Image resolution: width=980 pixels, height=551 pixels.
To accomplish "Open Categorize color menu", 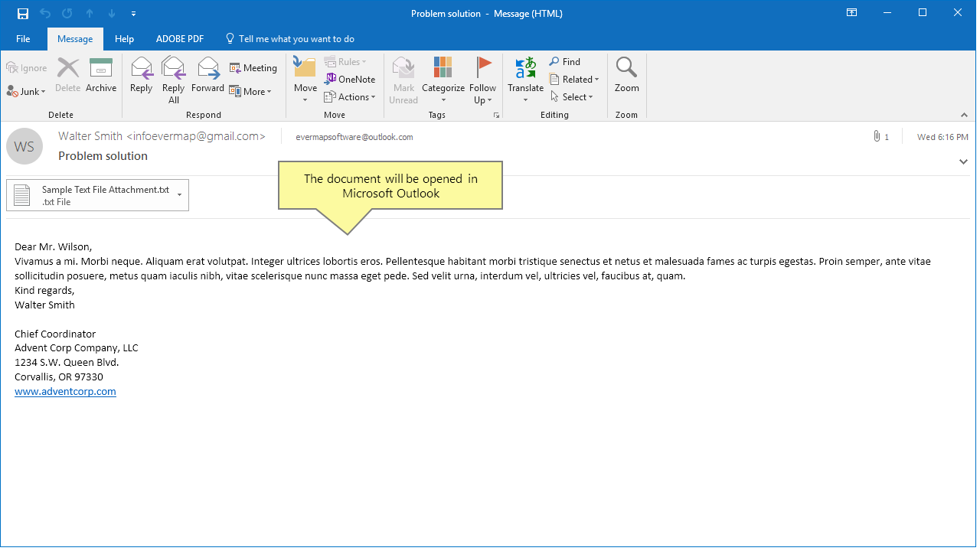I will pos(443,80).
